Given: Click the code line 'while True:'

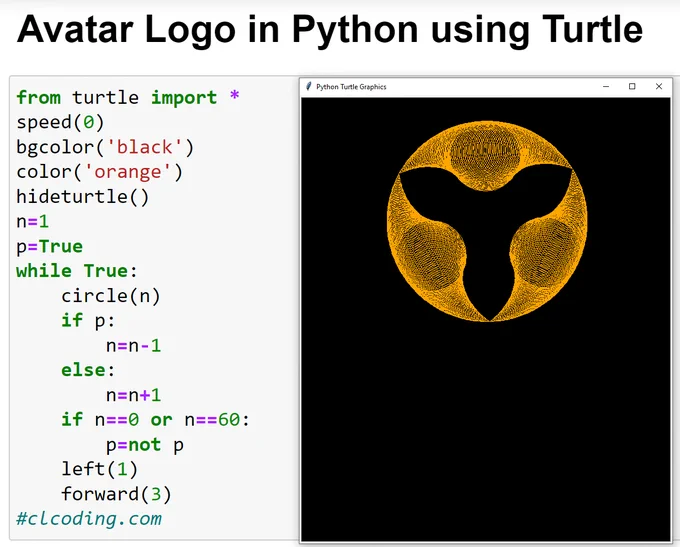Looking at the screenshot, I should 77,271.
